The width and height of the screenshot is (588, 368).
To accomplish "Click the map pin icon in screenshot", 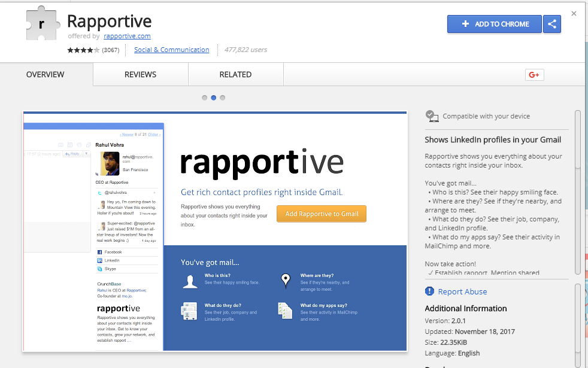I will [286, 280].
